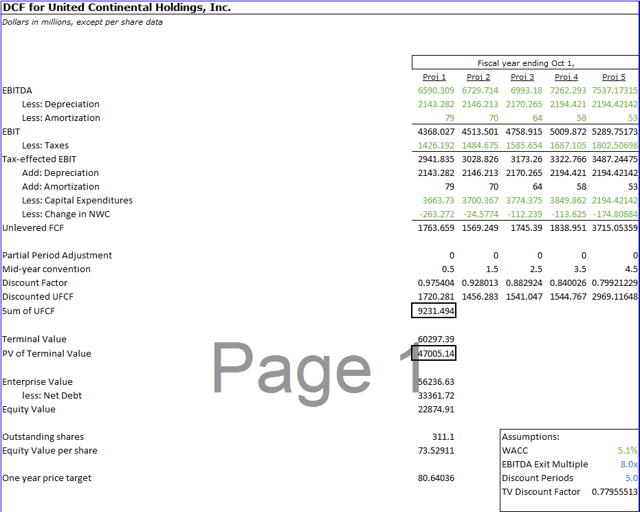Click the 'Less: Depreciation' label
The height and width of the screenshot is (512, 640).
coord(61,104)
